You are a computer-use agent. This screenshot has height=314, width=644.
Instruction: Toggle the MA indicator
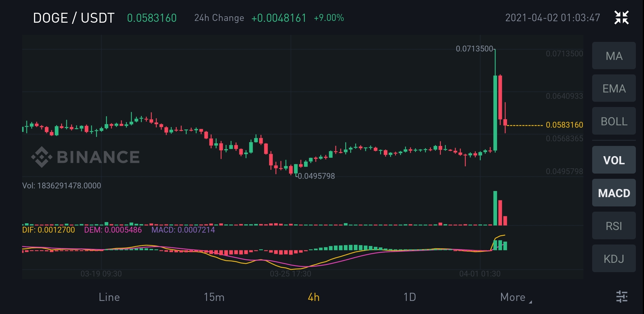pos(614,56)
